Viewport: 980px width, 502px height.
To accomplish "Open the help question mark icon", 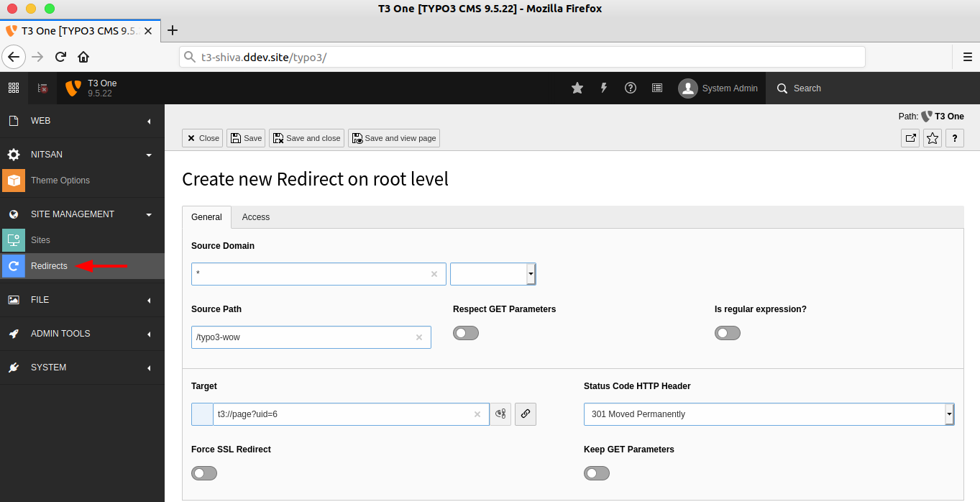I will click(631, 88).
